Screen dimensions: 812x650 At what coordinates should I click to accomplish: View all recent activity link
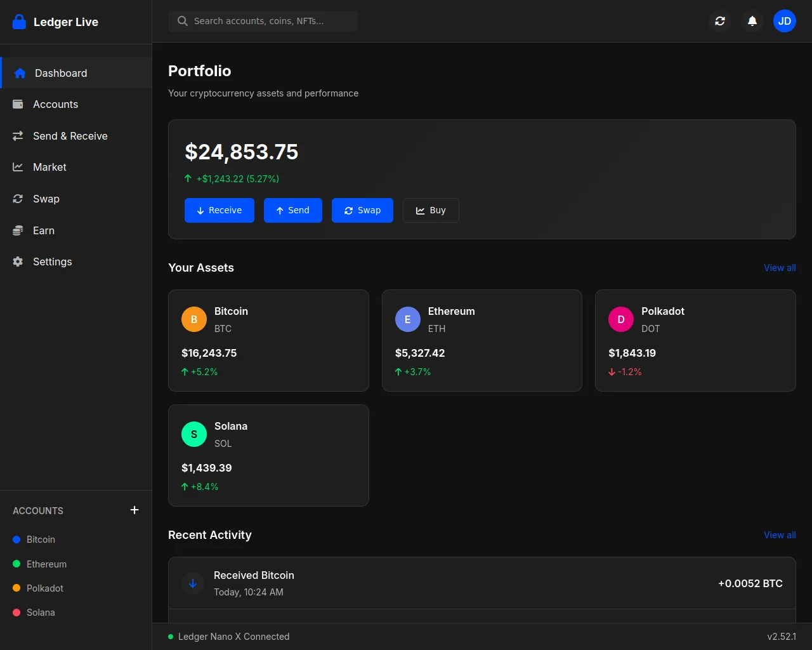pyautogui.click(x=780, y=535)
